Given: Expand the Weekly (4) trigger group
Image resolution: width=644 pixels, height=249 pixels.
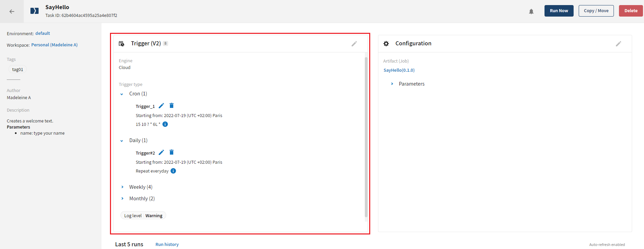Looking at the screenshot, I should [122, 187].
